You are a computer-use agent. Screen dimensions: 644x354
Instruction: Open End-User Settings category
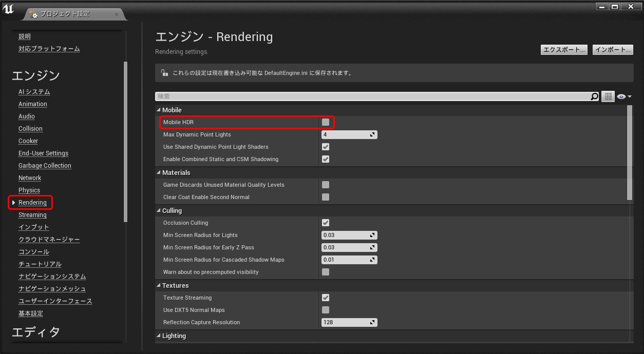(x=43, y=153)
